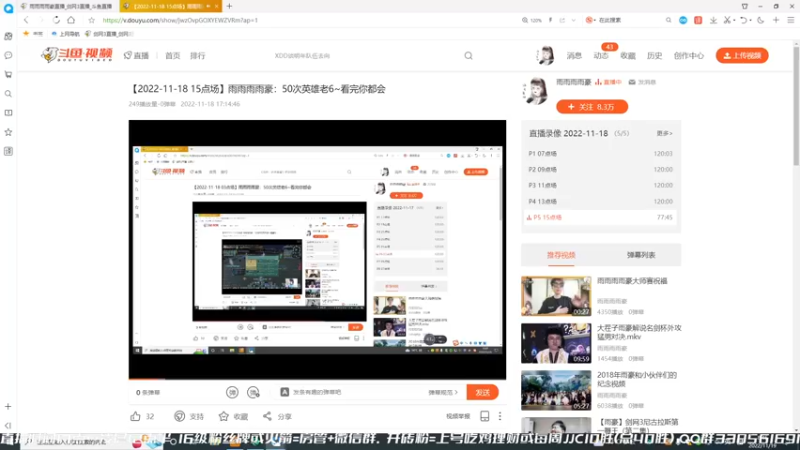Screen dimensions: 800x450
Task: Open recommended video thumbnail with 00:27 duration
Action: pyautogui.click(x=556, y=296)
